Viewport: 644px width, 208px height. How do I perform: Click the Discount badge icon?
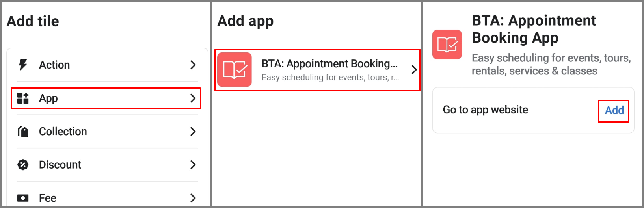[x=23, y=165]
